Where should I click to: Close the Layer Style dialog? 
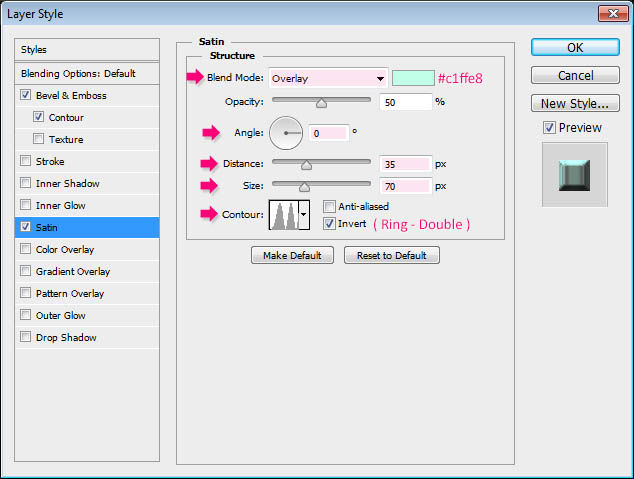[611, 14]
